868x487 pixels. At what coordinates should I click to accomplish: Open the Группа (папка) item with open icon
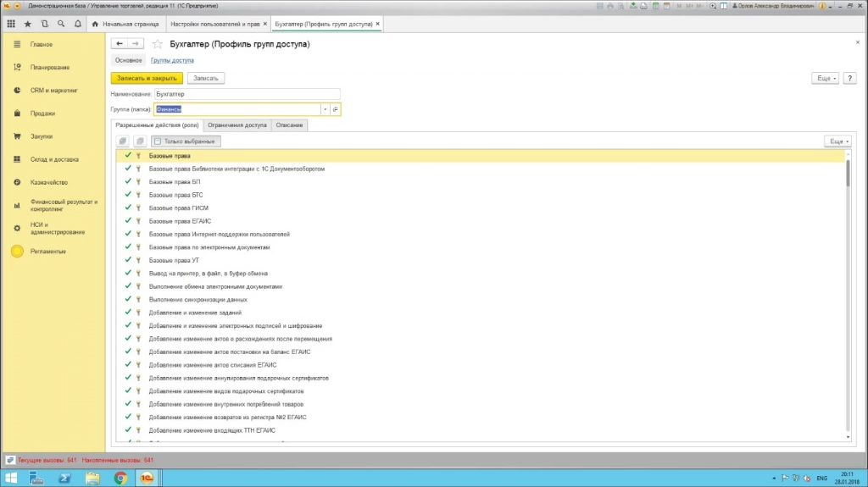click(x=335, y=109)
